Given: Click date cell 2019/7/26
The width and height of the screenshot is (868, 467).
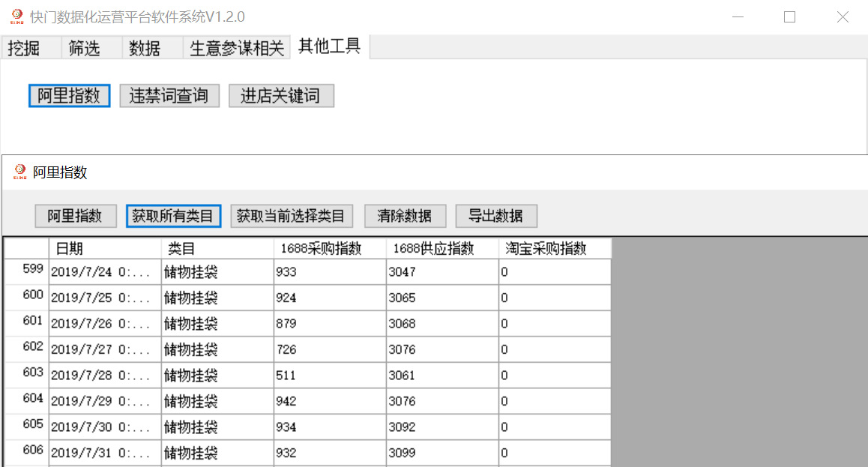Looking at the screenshot, I should pyautogui.click(x=105, y=324).
